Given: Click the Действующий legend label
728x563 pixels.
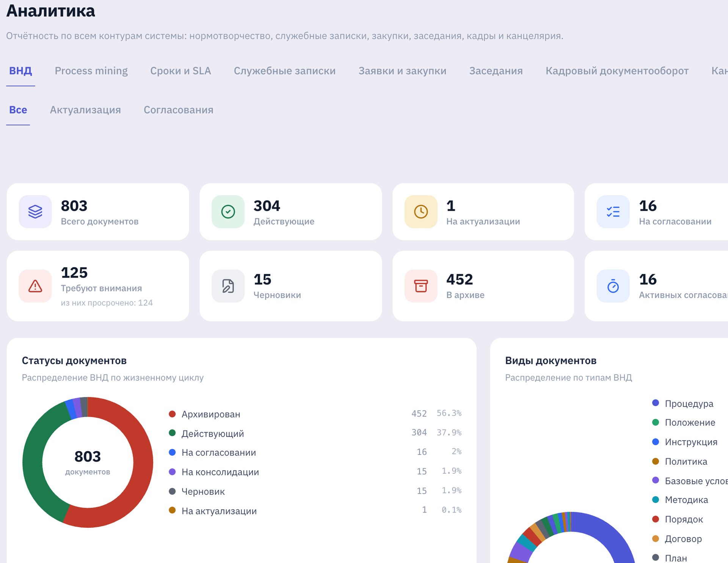Looking at the screenshot, I should tap(212, 433).
